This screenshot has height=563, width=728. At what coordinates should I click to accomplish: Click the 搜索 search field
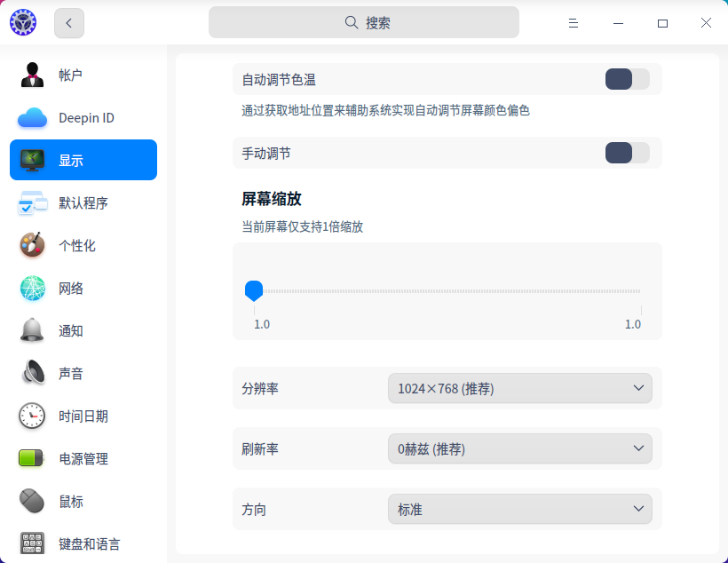point(363,21)
